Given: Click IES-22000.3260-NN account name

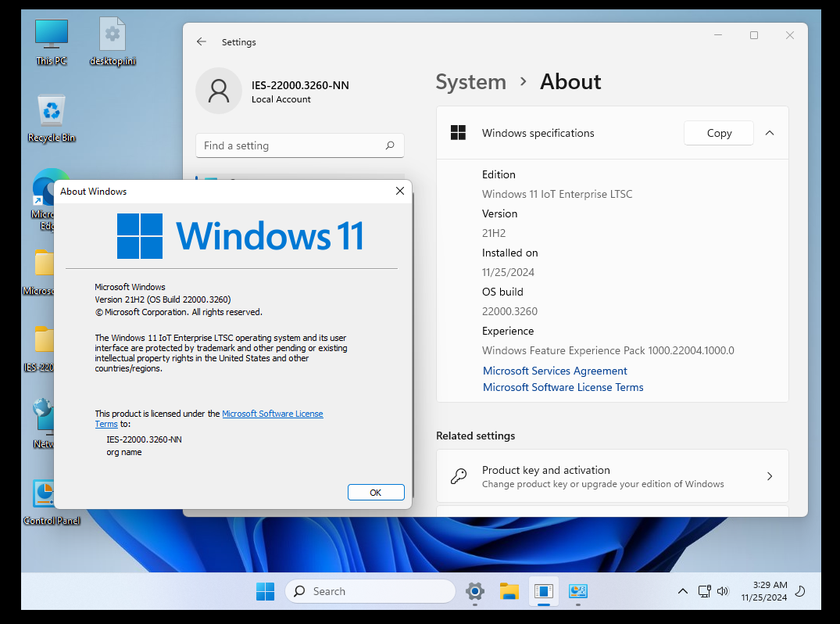Looking at the screenshot, I should (x=300, y=85).
